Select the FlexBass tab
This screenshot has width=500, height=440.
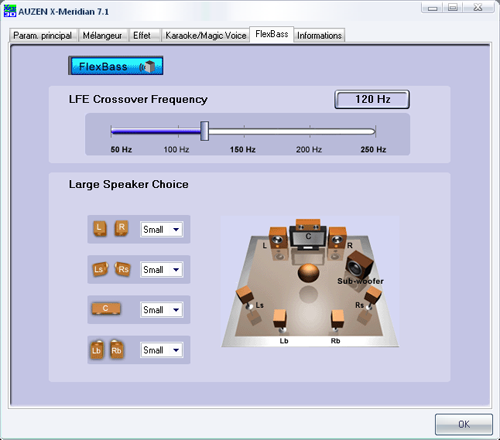point(272,34)
